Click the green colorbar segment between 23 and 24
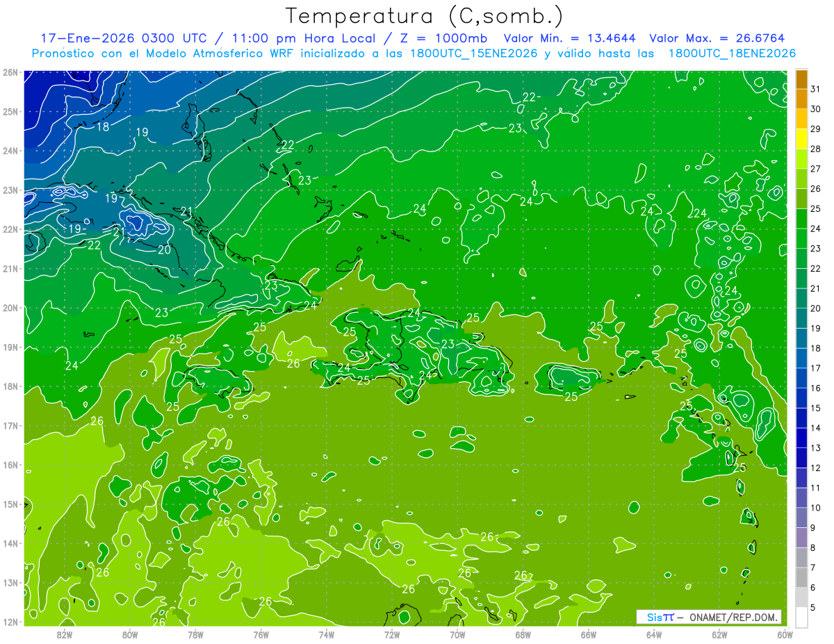 (801, 238)
